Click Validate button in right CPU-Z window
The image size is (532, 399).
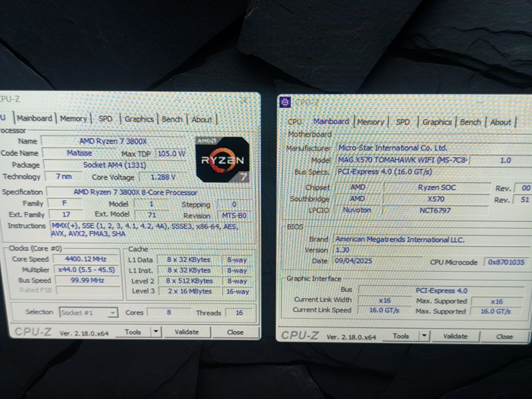pyautogui.click(x=455, y=336)
